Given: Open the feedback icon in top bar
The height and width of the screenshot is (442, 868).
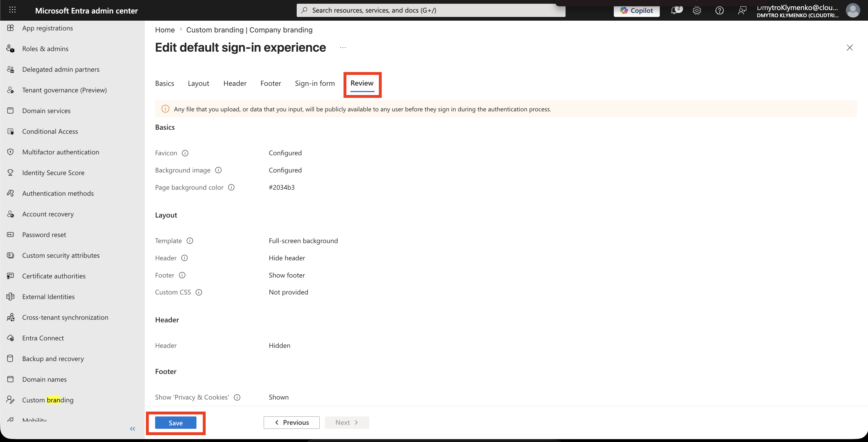Looking at the screenshot, I should 742,10.
